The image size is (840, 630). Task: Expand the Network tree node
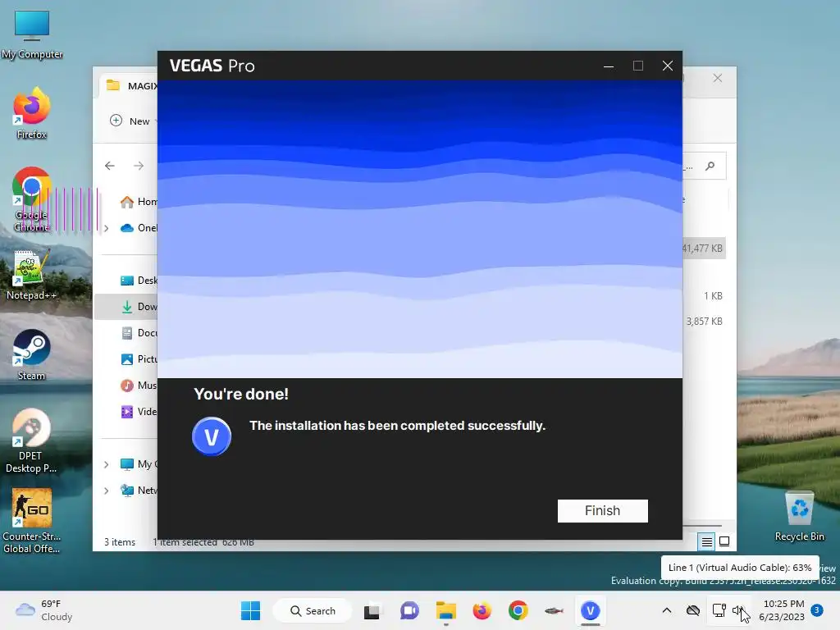click(107, 491)
